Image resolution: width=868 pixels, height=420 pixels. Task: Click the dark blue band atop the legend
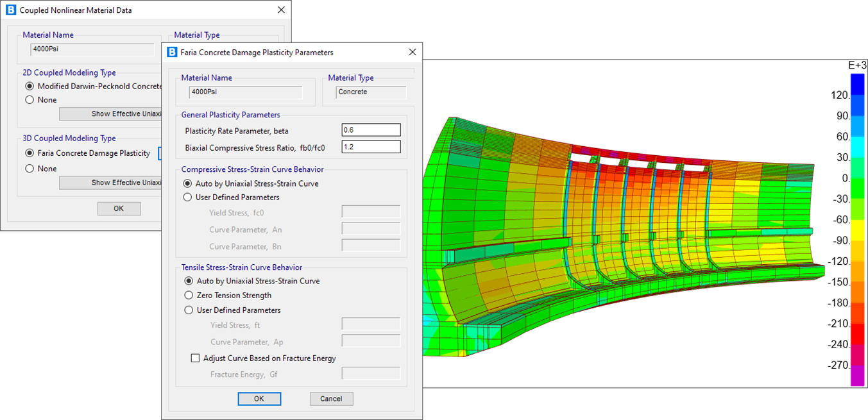[857, 84]
